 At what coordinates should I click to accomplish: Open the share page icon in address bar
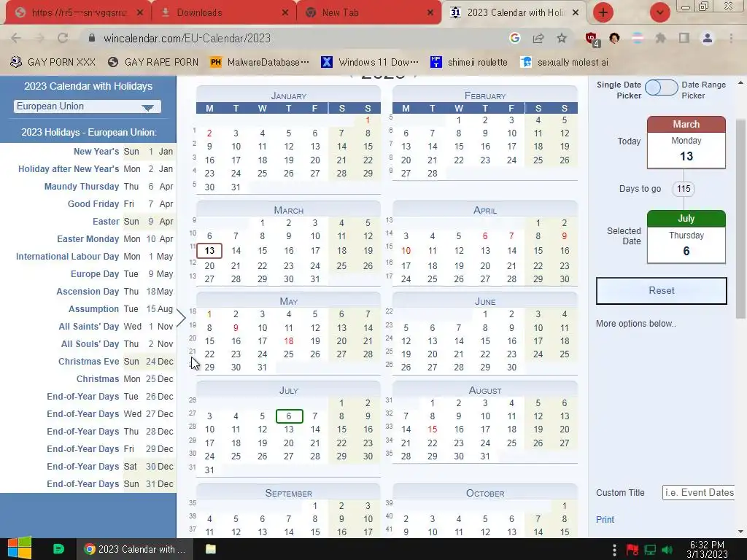pyautogui.click(x=538, y=38)
